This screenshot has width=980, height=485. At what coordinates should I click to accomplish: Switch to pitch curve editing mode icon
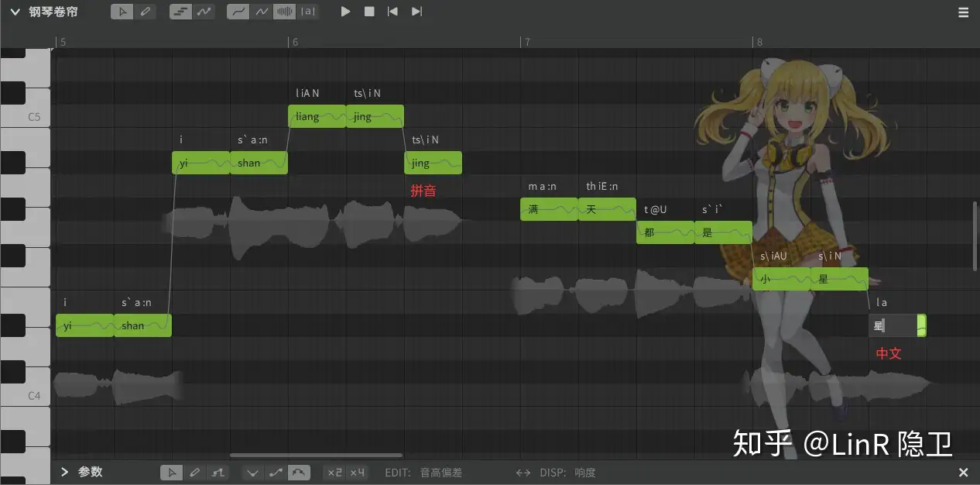[x=204, y=12]
